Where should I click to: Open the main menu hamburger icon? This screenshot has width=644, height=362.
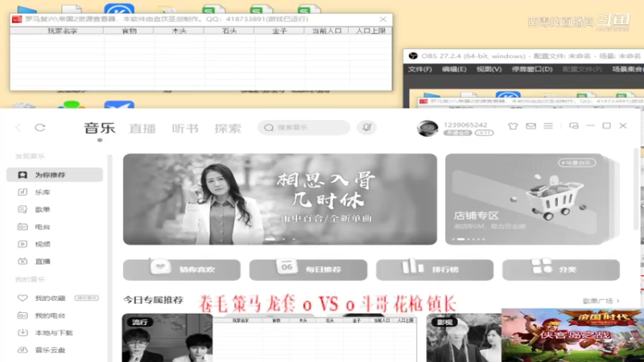548,126
